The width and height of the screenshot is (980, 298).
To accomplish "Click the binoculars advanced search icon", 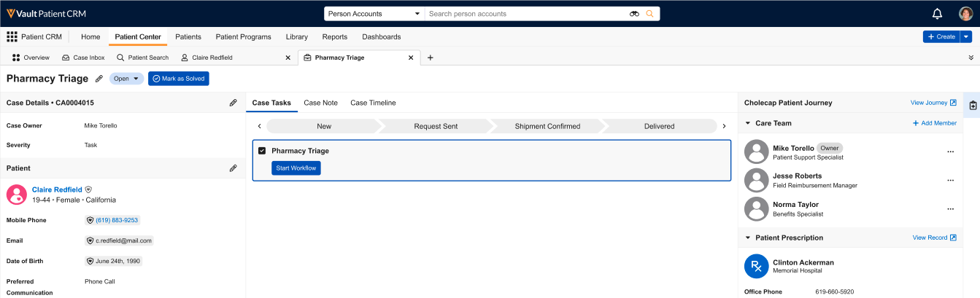I will click(x=634, y=14).
